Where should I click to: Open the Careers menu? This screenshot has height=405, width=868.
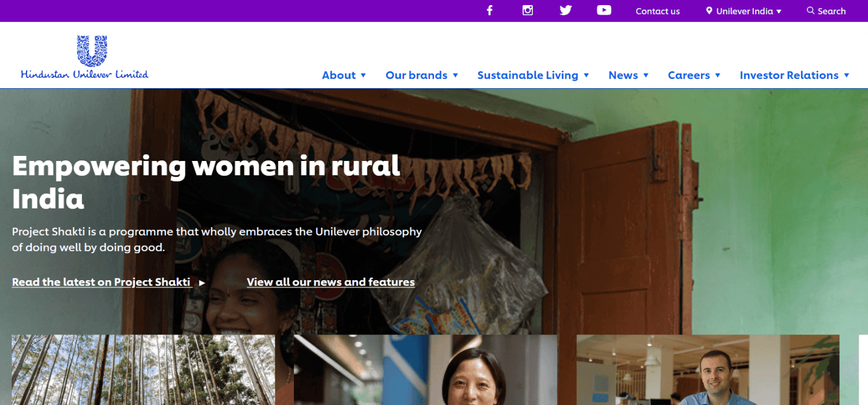click(x=688, y=75)
